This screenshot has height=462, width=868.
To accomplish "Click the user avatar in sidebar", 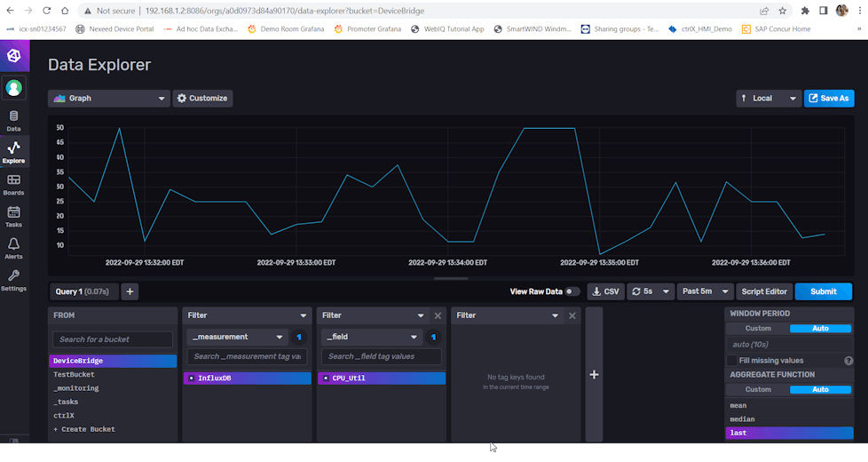I will [13, 88].
